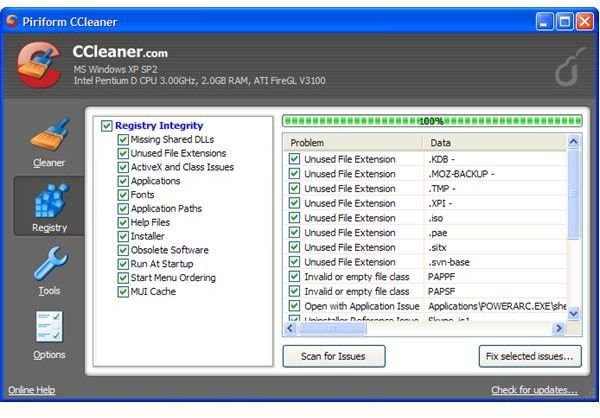
Task: Close the CCleaner window
Action: coord(585,21)
